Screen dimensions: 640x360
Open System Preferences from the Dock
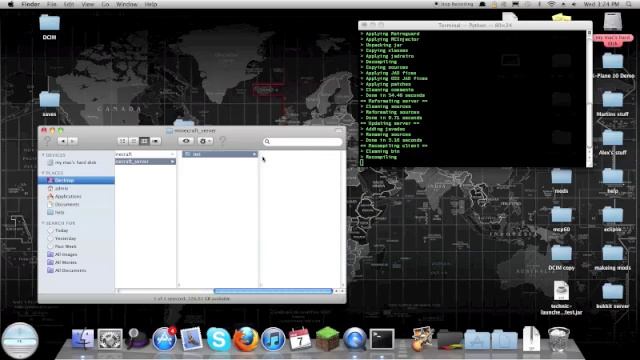click(110, 339)
